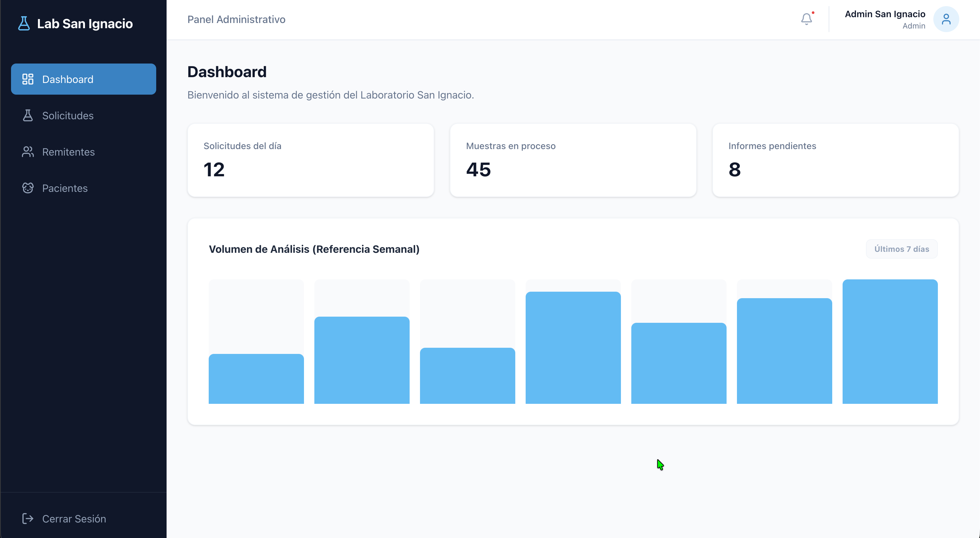Click the notification bell icon
This screenshot has height=538, width=980.
806,19
